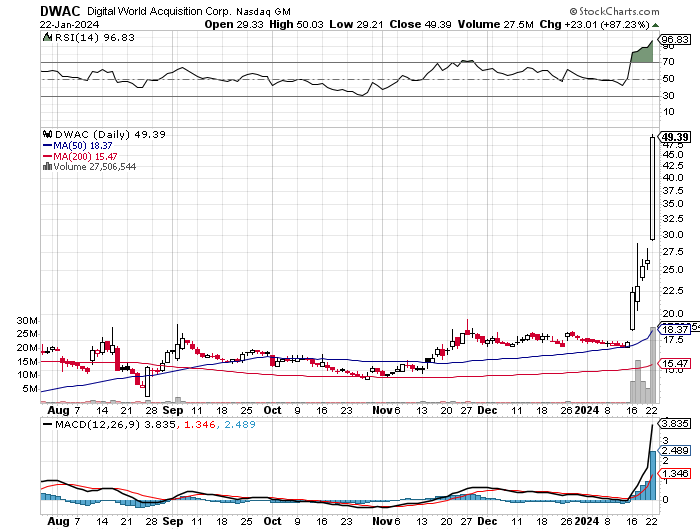This screenshot has width=700, height=530.
Task: Click the blue 2.489 histogram value in legend
Action: click(240, 424)
